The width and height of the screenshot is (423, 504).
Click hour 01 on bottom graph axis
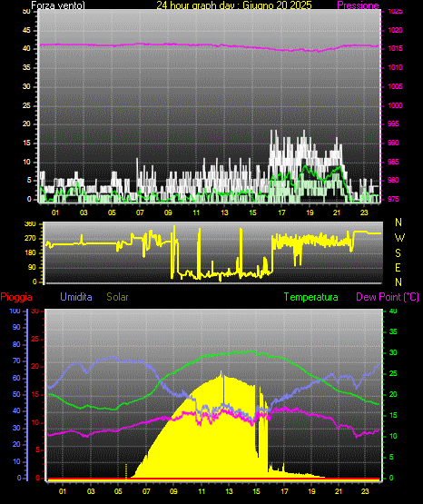(63, 491)
